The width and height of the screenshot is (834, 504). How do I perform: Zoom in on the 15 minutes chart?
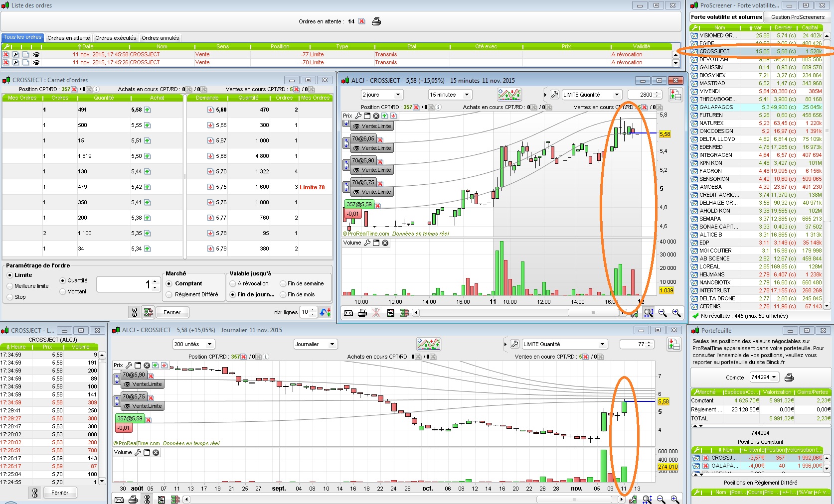pos(676,313)
